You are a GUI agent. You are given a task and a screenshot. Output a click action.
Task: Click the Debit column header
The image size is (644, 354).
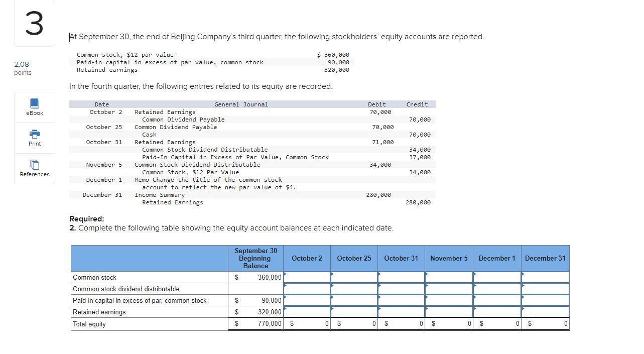click(377, 104)
